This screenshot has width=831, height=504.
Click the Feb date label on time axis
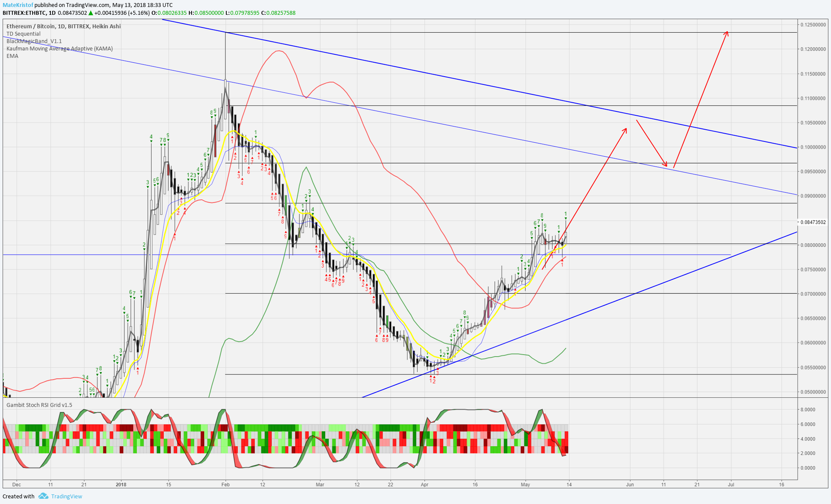[x=225, y=484]
